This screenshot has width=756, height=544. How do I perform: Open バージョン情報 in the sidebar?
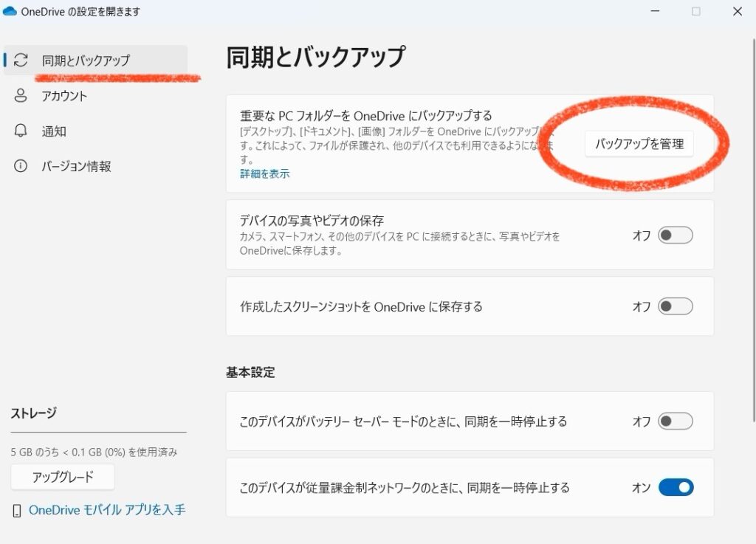76,167
